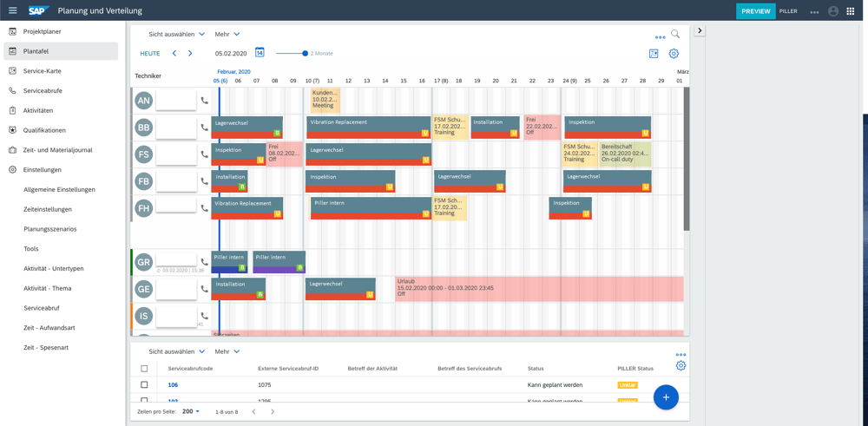Open Tools menu item
868x426 pixels.
coord(31,249)
